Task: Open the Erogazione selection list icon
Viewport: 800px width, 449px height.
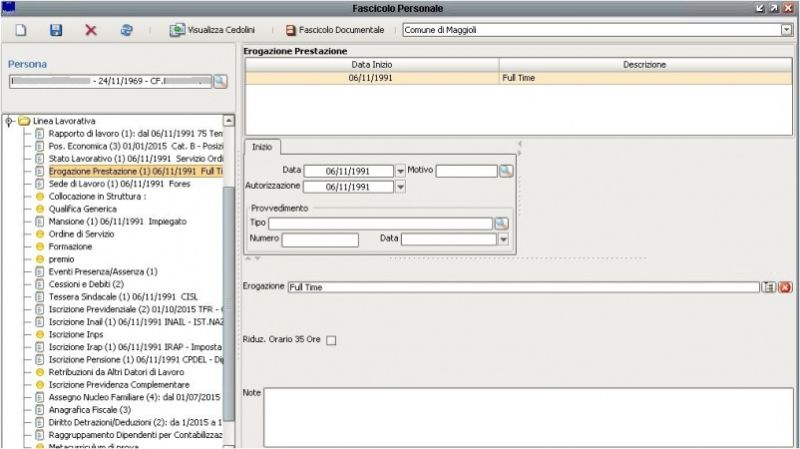Action: pos(769,287)
